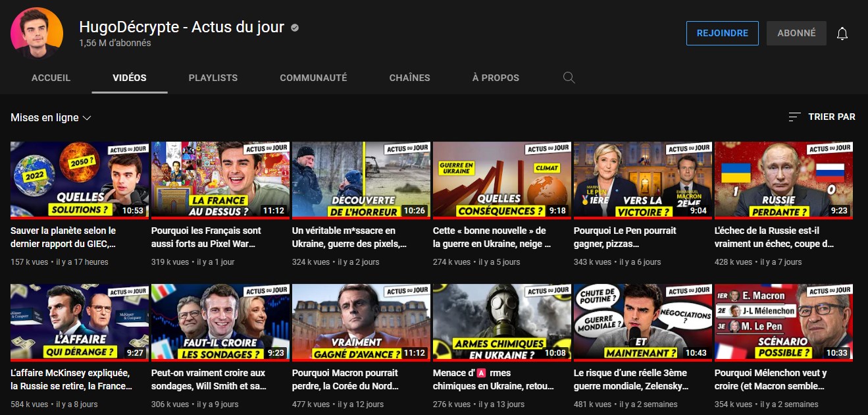Play the 'Russie perdante ?' thumbnail
This screenshot has height=415, width=868.
[784, 180]
